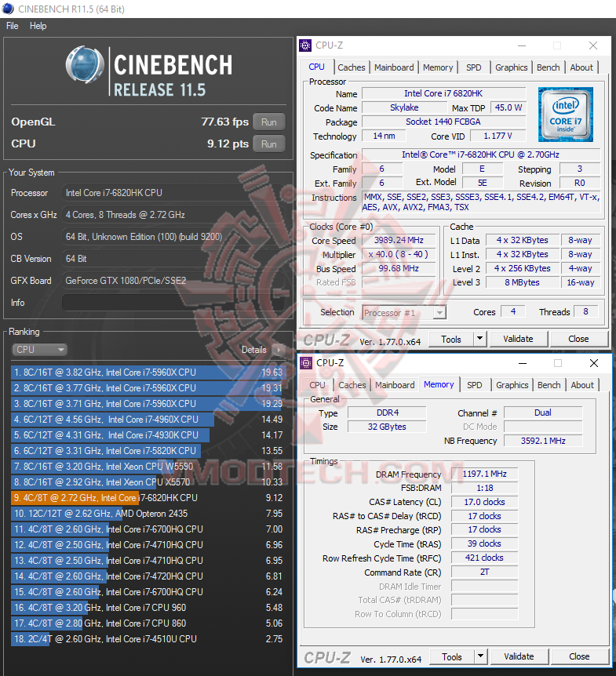Click the Max TDP value 45.0 W
616x676 pixels.
click(508, 107)
